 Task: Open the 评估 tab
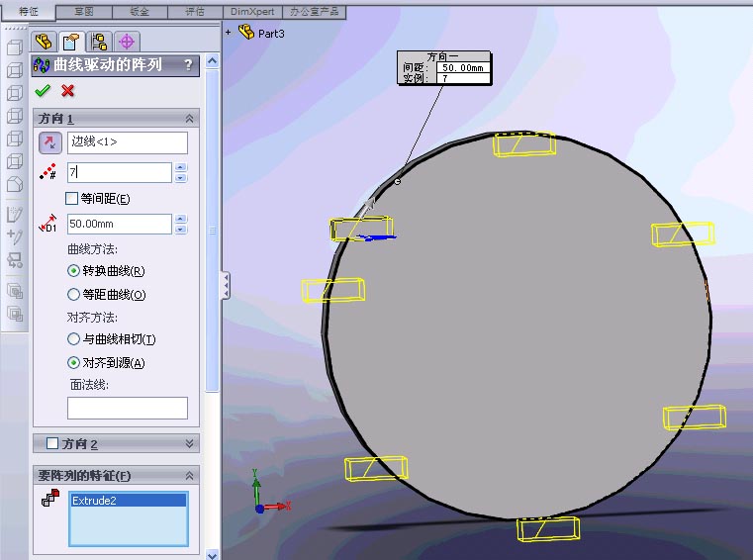click(x=195, y=11)
